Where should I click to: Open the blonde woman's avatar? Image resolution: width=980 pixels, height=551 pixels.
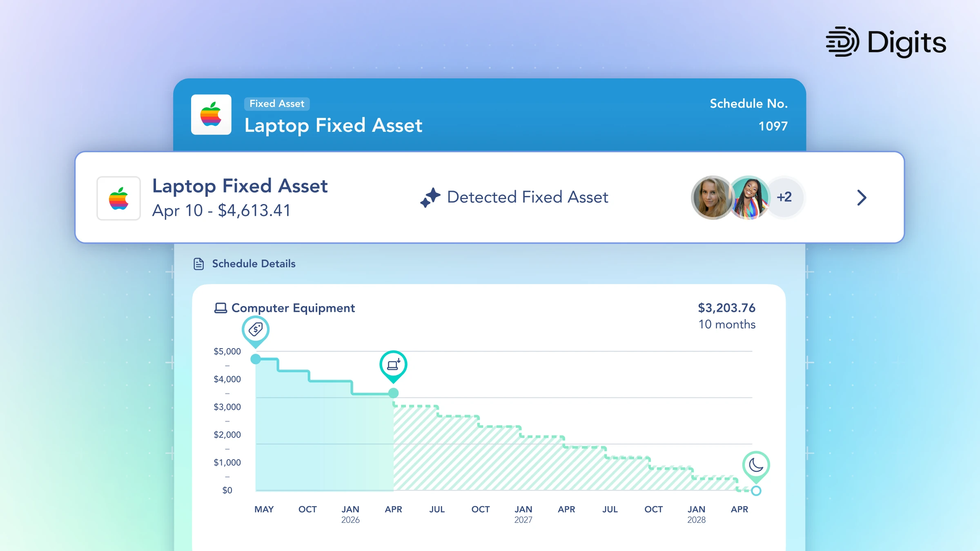click(713, 198)
